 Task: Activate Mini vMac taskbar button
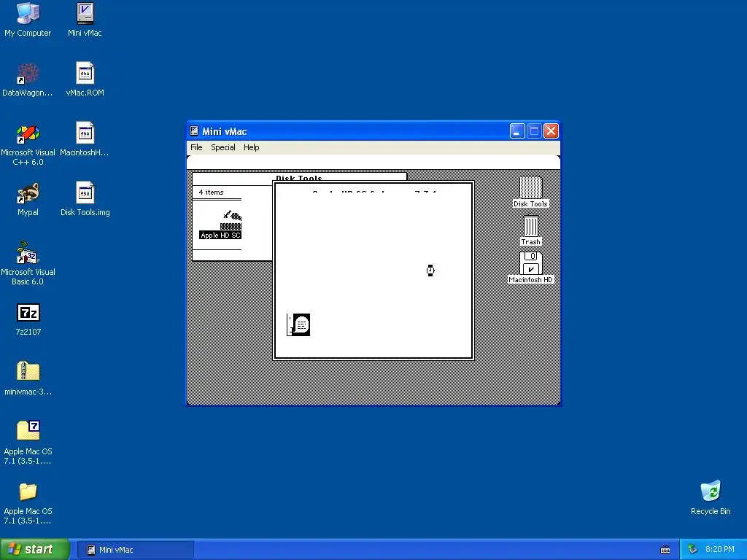click(x=135, y=550)
